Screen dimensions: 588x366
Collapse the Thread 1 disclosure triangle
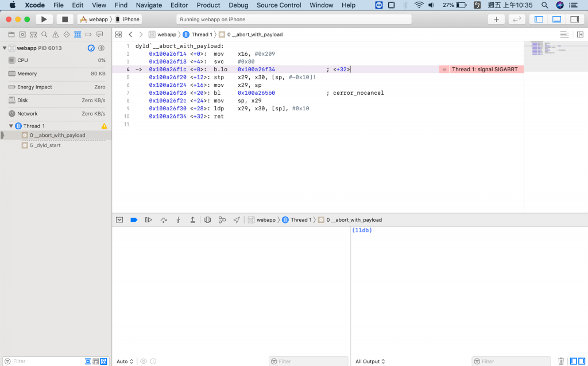(11, 126)
